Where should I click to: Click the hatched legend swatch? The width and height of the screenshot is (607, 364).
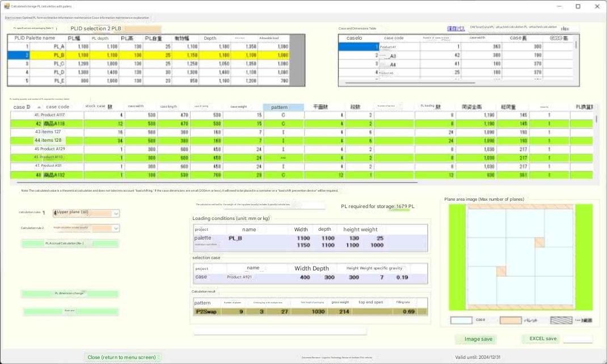(x=561, y=320)
